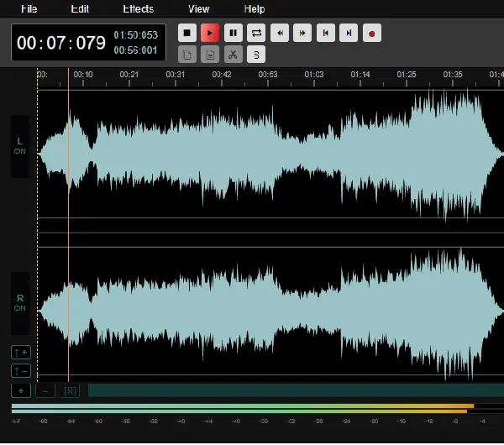Click the fast-forward button

302,33
